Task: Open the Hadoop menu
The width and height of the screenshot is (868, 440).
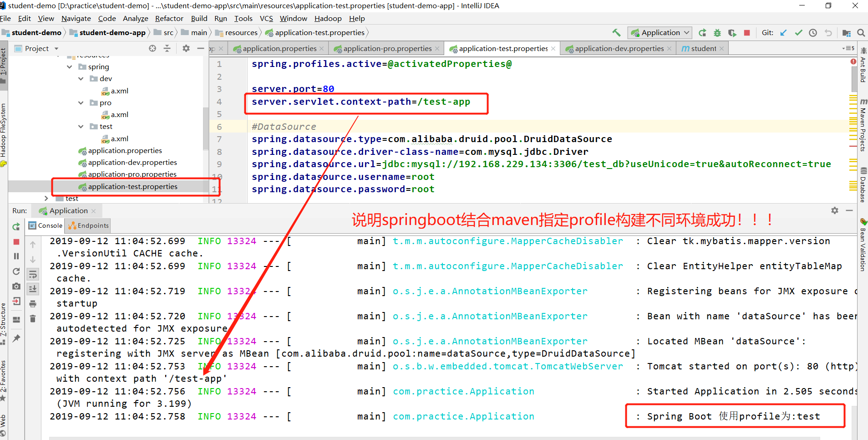Action: (x=328, y=19)
